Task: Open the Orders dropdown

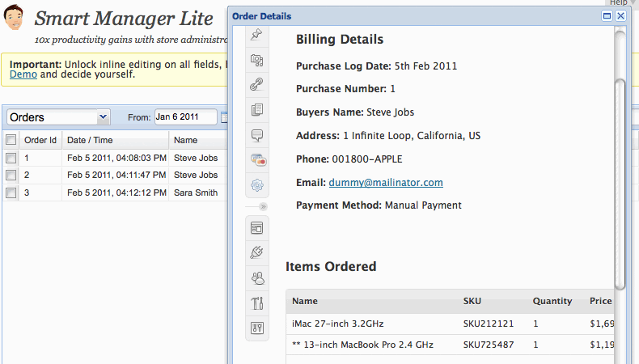Action: pos(103,117)
